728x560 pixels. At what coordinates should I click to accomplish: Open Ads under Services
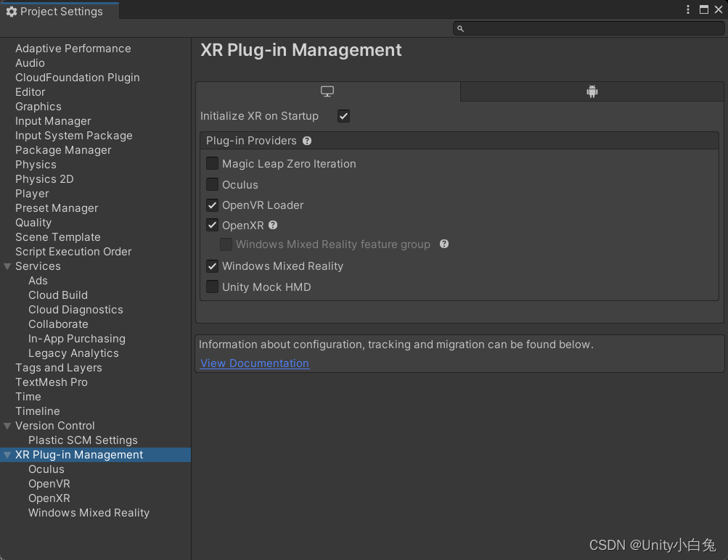pos(38,281)
